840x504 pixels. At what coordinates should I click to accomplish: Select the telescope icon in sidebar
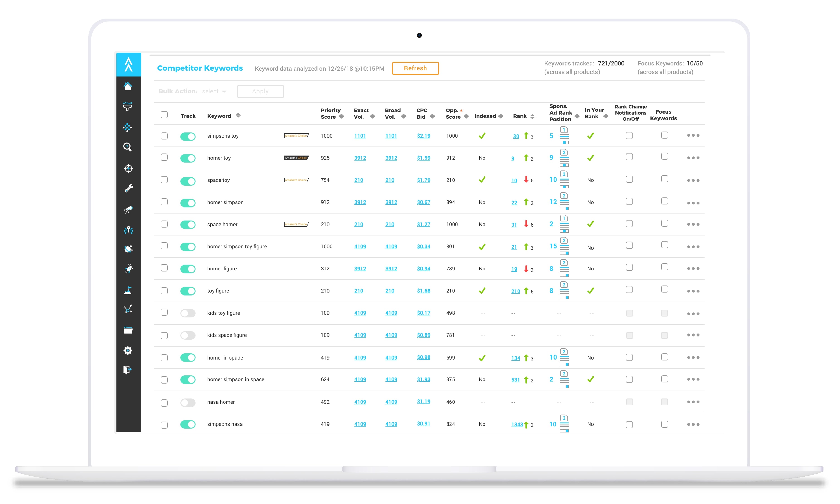[x=128, y=210]
